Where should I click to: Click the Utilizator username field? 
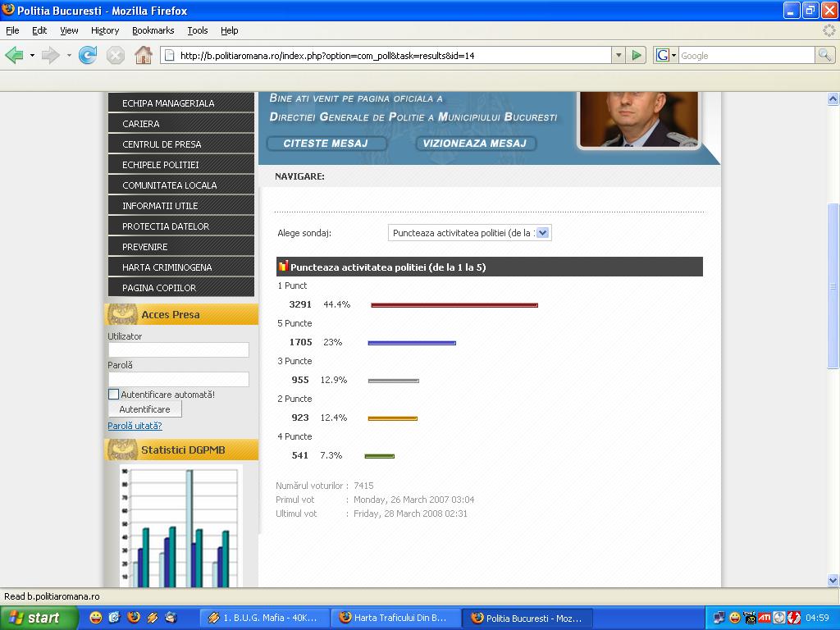(x=178, y=350)
